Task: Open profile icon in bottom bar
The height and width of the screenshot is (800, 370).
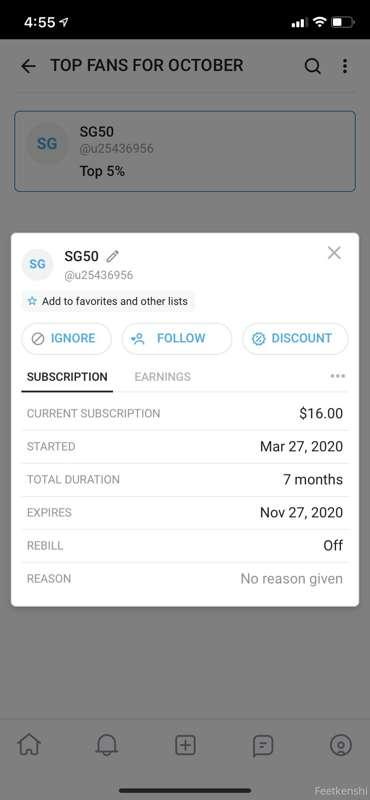Action: coord(340,746)
